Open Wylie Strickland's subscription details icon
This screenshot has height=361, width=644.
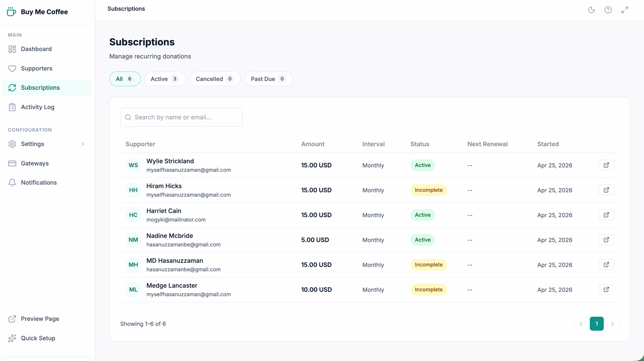[x=606, y=165]
